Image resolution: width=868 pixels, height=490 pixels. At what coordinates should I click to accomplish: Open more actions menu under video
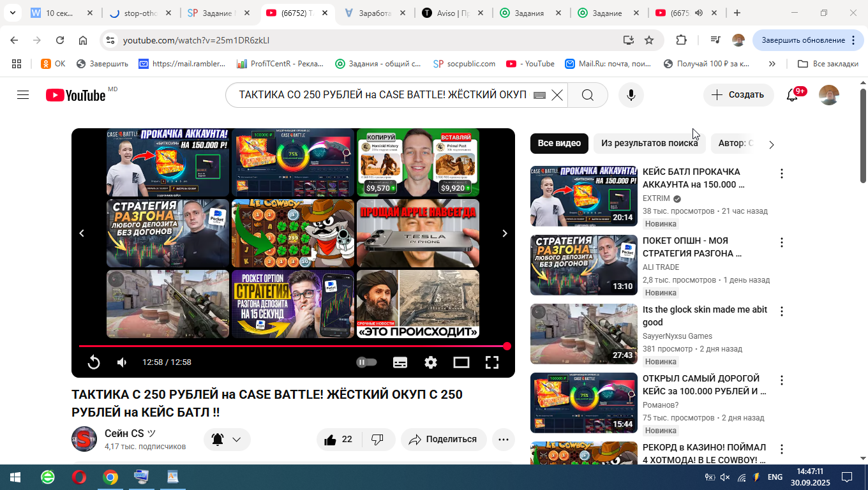pyautogui.click(x=504, y=440)
